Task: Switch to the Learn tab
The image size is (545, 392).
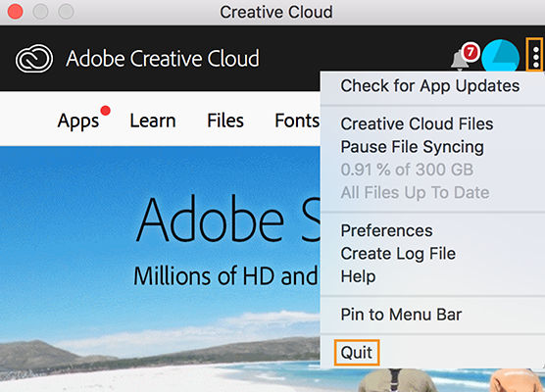Action: click(153, 121)
